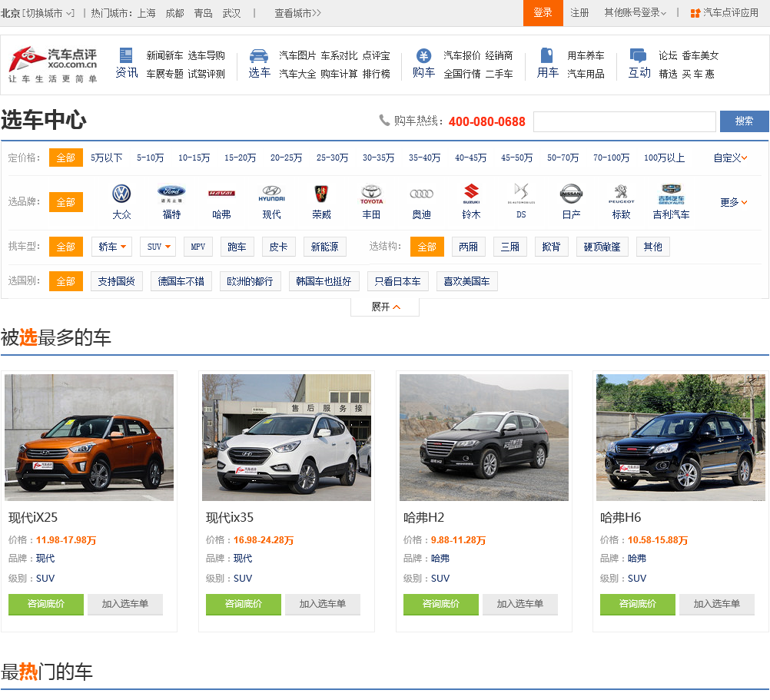This screenshot has width=770, height=700.
Task: Filter country by 德国车不错
Action: pyautogui.click(x=181, y=282)
